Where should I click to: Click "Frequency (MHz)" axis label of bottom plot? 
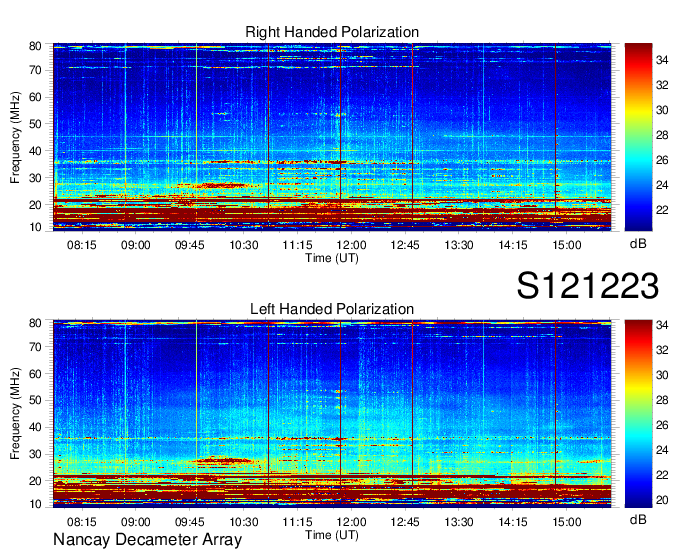(x=15, y=414)
